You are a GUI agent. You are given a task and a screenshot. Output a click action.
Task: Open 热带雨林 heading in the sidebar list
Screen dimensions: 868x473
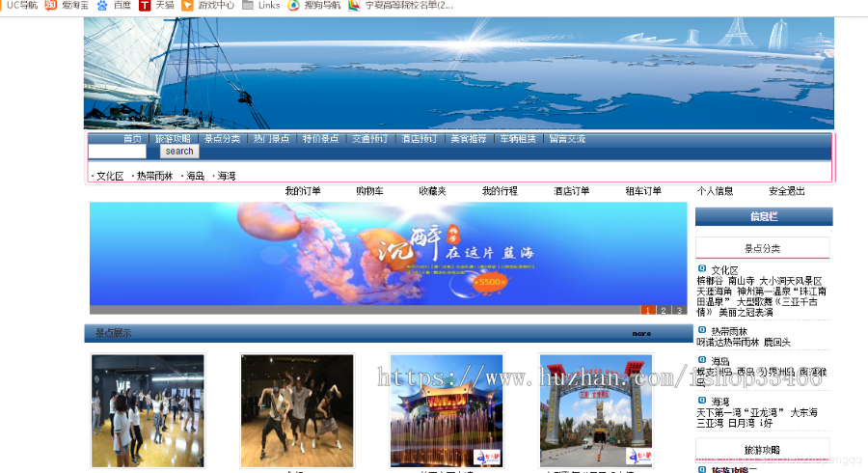tap(729, 331)
